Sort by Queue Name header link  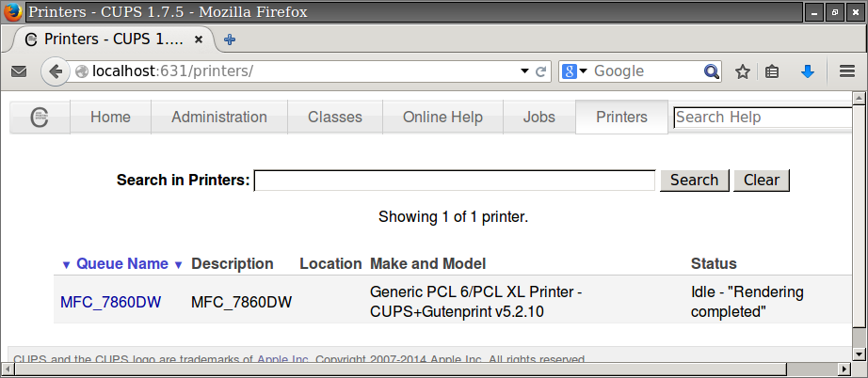122,263
